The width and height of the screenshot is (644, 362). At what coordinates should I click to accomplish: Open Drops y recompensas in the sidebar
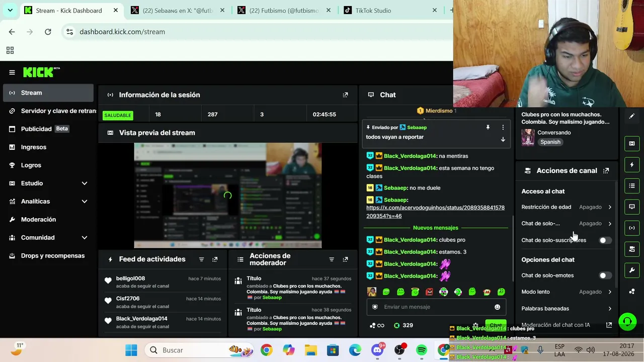(x=48, y=255)
